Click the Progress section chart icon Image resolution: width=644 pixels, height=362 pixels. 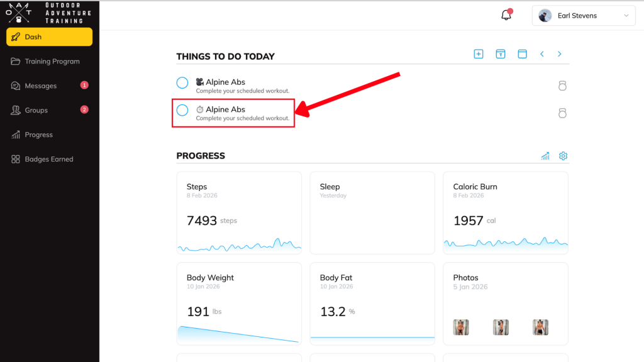pyautogui.click(x=545, y=156)
